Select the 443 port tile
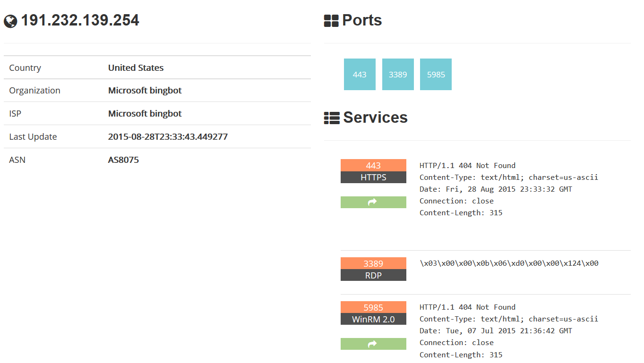The width and height of the screenshot is (644, 363). pyautogui.click(x=360, y=75)
